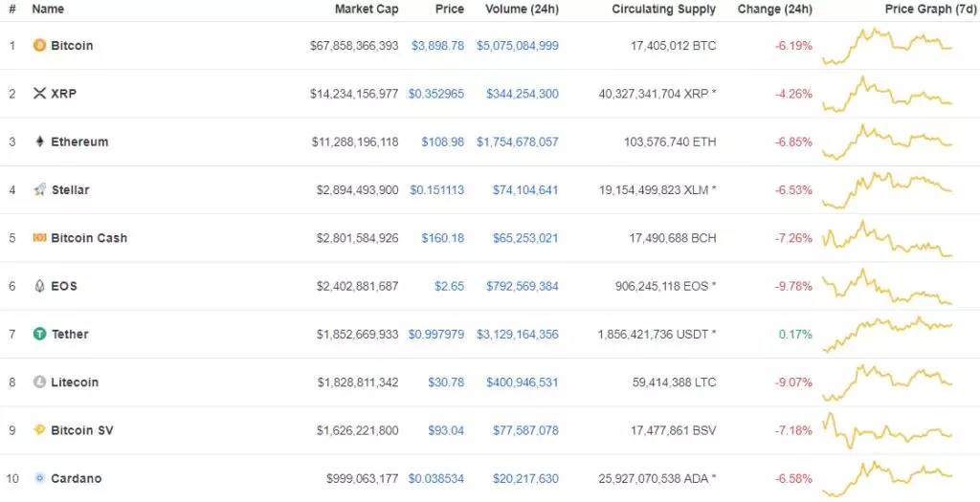Open EOS 7d price graph

click(887, 286)
